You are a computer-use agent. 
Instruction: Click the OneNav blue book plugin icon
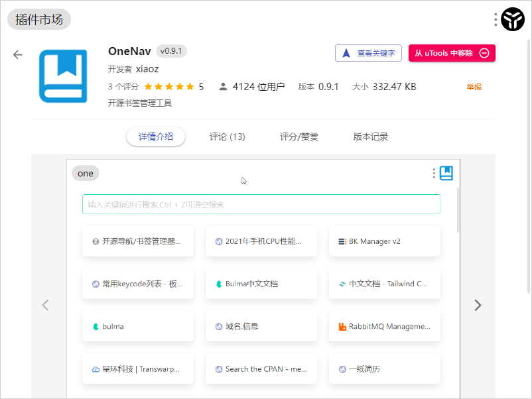pos(63,76)
